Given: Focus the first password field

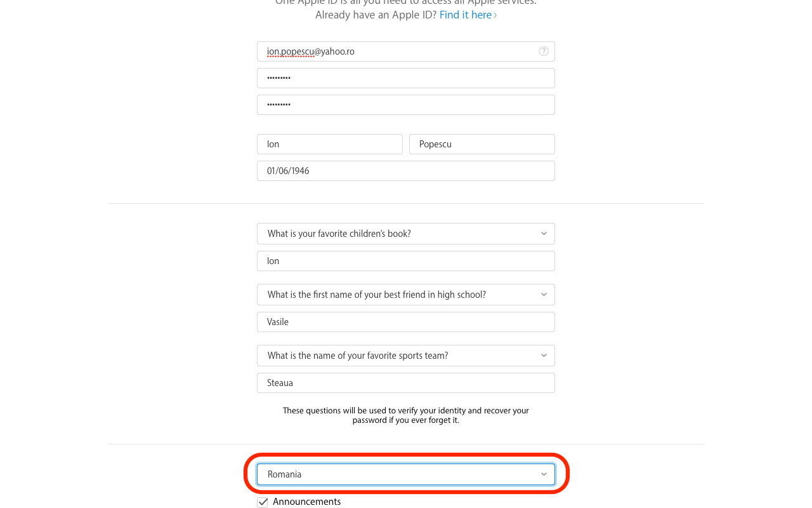Looking at the screenshot, I should click(406, 78).
